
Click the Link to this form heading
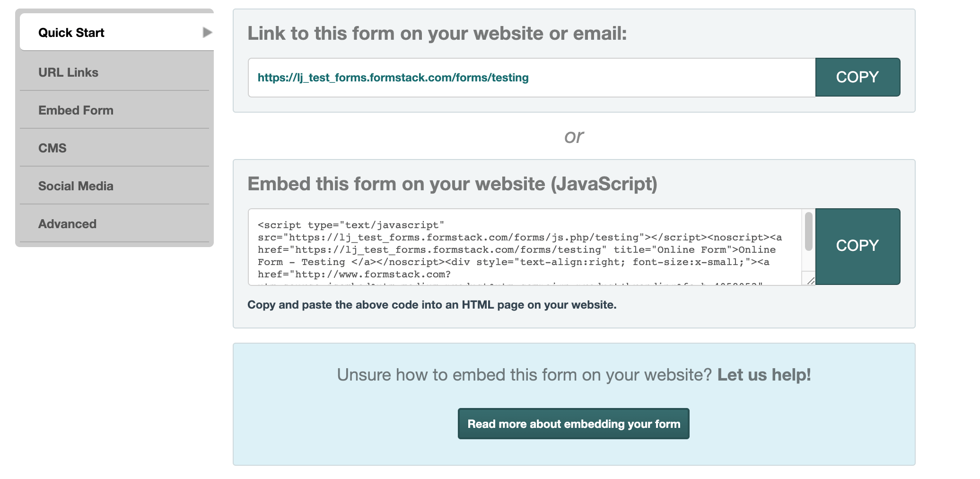[437, 33]
